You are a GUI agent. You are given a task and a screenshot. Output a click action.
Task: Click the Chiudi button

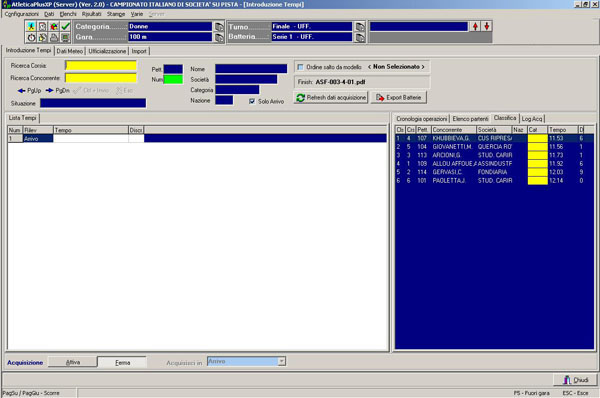pos(576,380)
